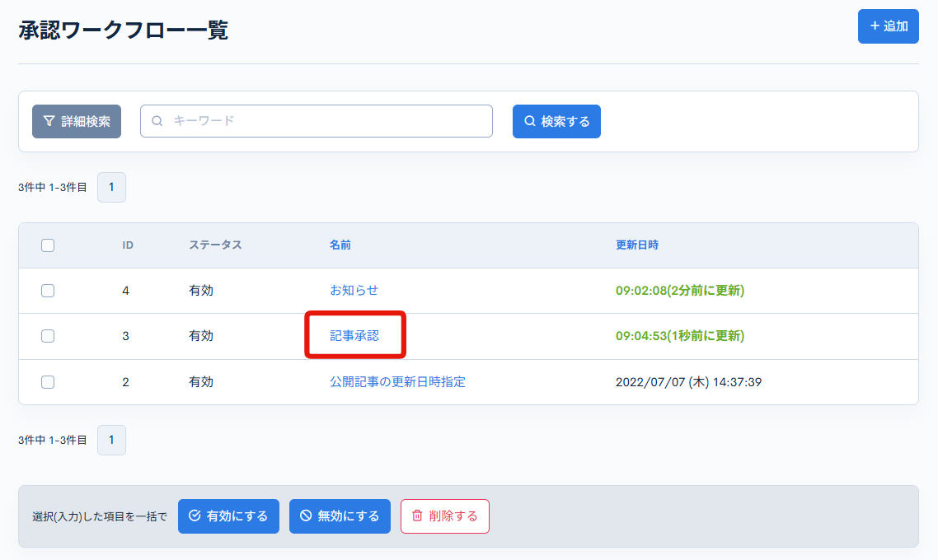The image size is (938, 560).
Task: Check the checkbox for workflow ID 2
Action: click(47, 381)
